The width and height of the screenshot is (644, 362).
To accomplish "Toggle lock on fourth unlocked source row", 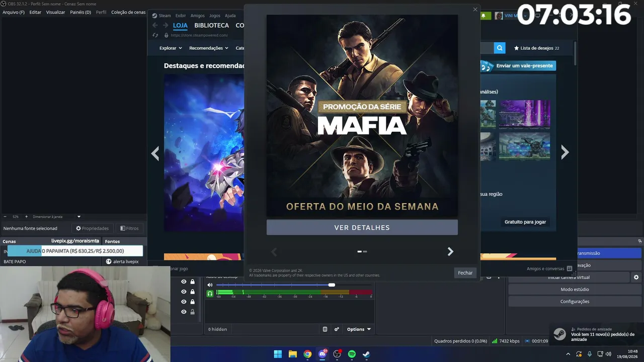I will [192, 312].
